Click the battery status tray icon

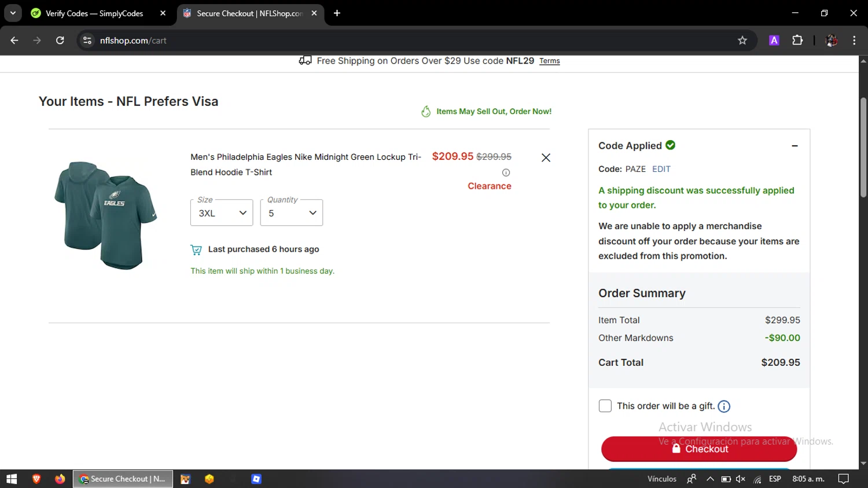point(726,479)
